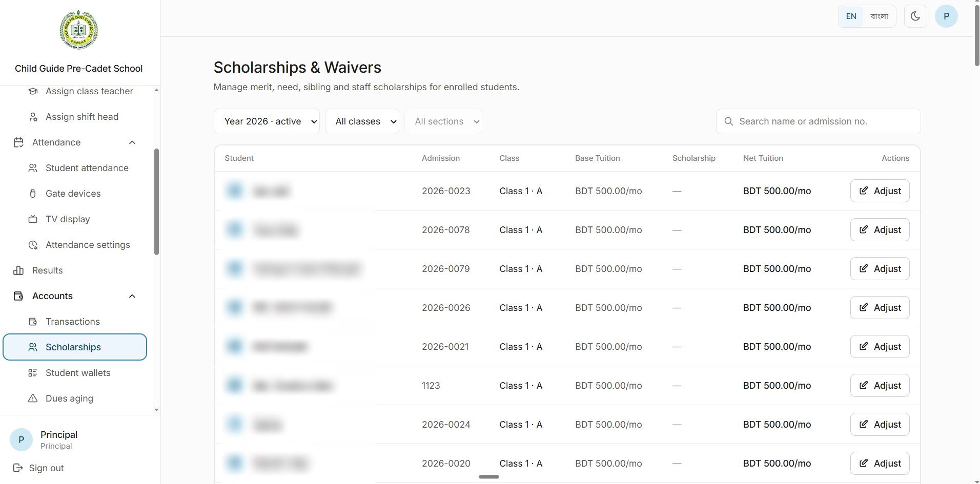Click edit icon in 2026-0026 Adjust button
Image resolution: width=980 pixels, height=484 pixels.
pos(864,307)
